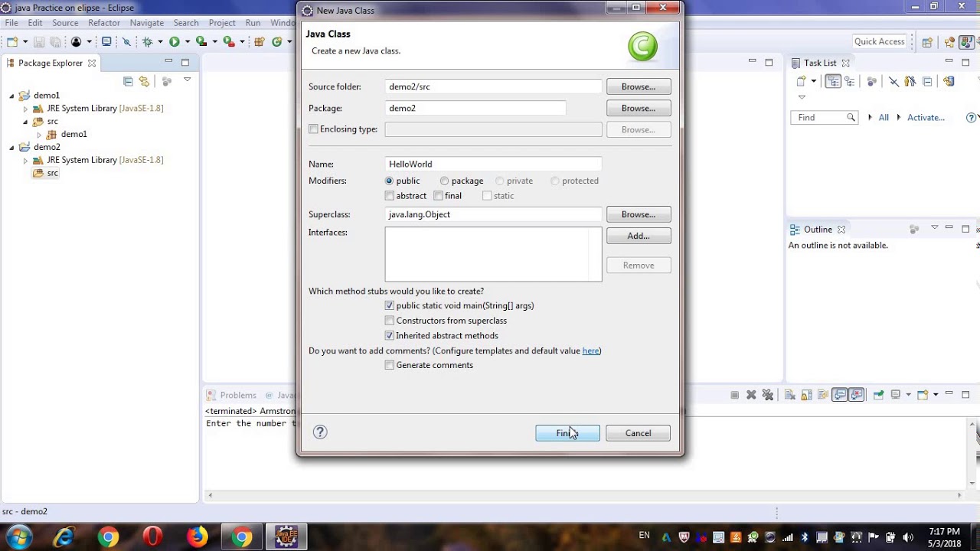
Task: Open the Source menu
Action: tap(65, 23)
